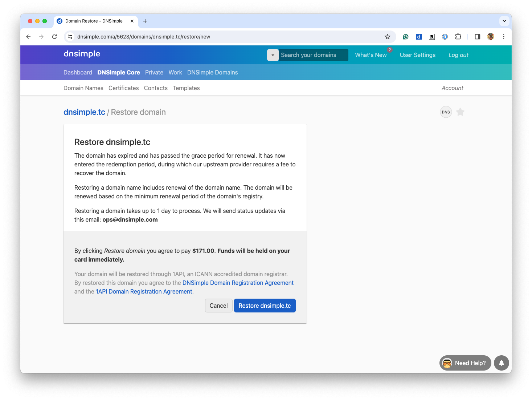Open the Need Help? chat widget
Screen dimensions: 532x400
[465, 363]
